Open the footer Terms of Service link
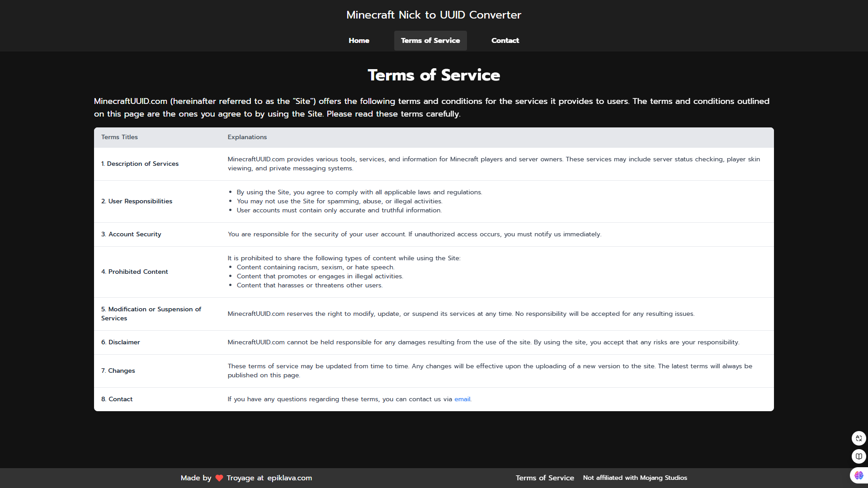This screenshot has width=868, height=488. click(x=545, y=478)
